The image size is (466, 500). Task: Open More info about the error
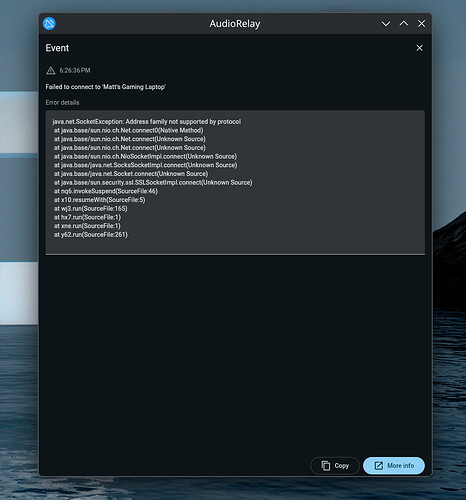(x=394, y=465)
